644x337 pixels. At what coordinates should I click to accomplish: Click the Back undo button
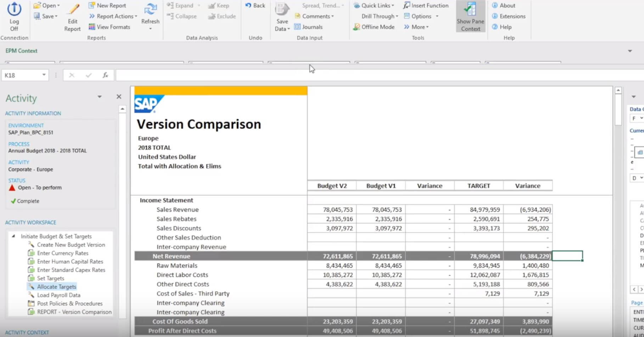coord(255,6)
